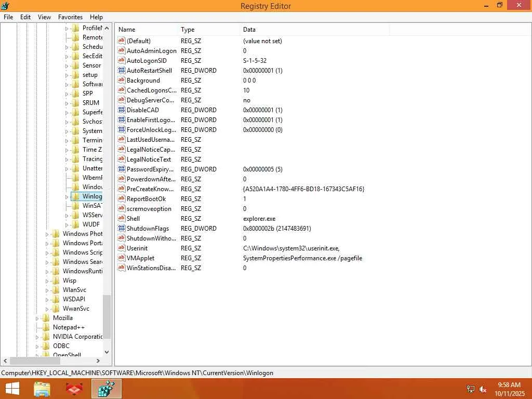This screenshot has height=399, width=532.
Task: Expand the ODBC key
Action: point(37,347)
